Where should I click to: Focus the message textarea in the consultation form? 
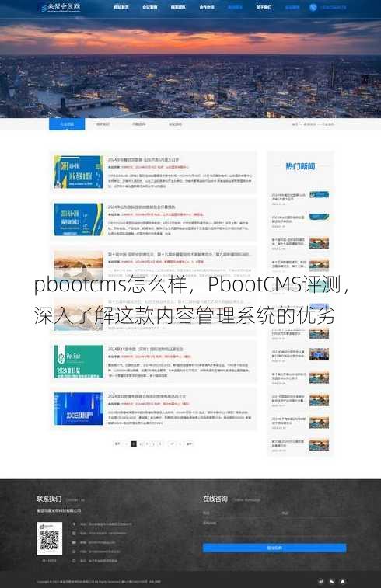[274, 529]
